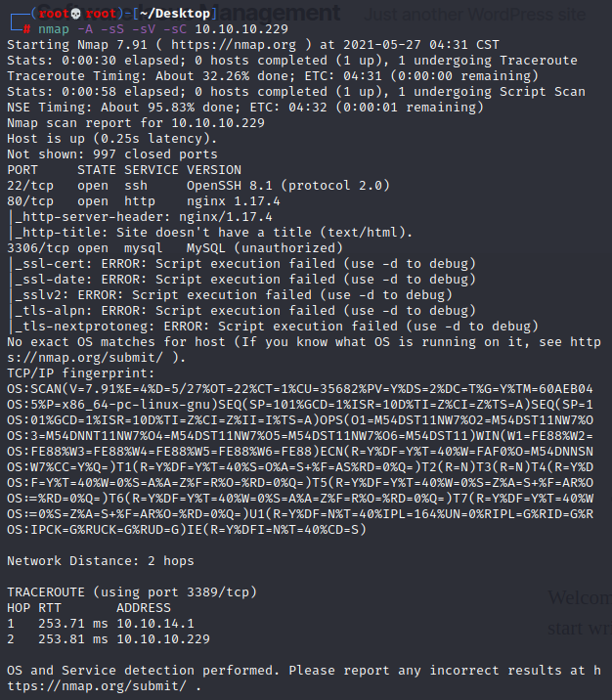612x700 pixels.
Task: Click the skull icon in the prompt
Action: (x=76, y=14)
